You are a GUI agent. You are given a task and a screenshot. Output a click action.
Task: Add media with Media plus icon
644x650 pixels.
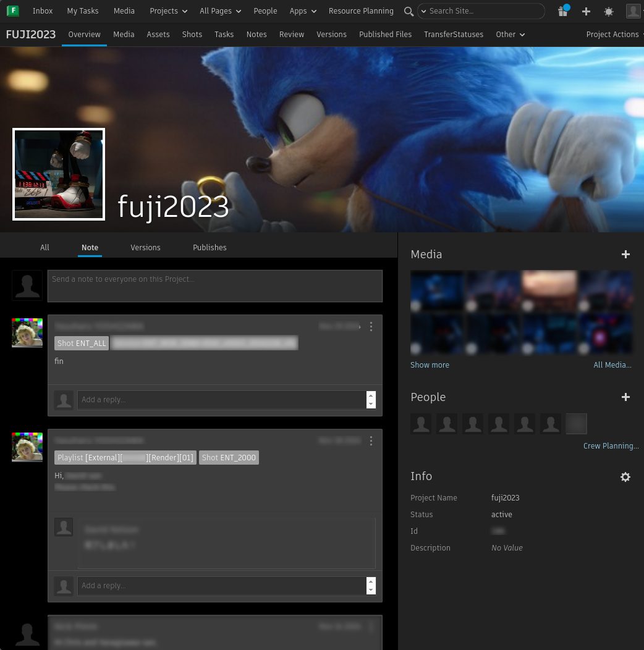(x=625, y=255)
